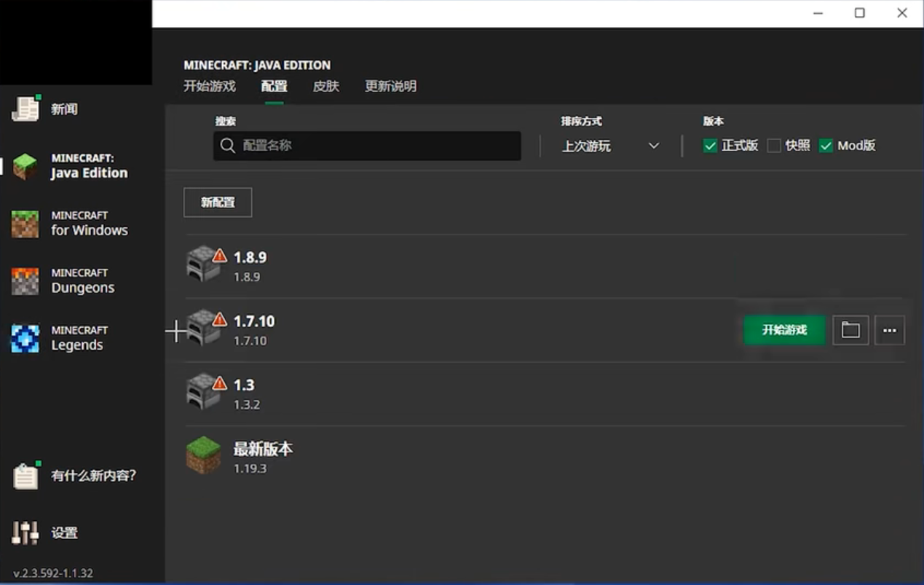Open 设置 settings sliders icon
Viewport: 924px width, 585px height.
[25, 533]
